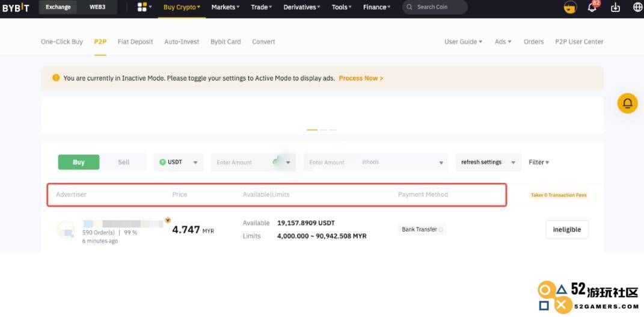Click the Payment Method column header
644x317 pixels.
(423, 195)
